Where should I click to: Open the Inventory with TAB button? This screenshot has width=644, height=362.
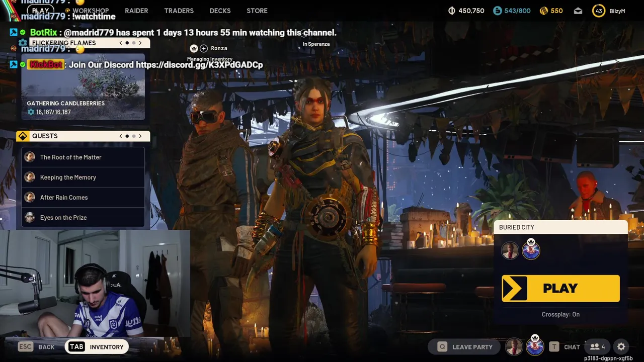[x=96, y=346]
